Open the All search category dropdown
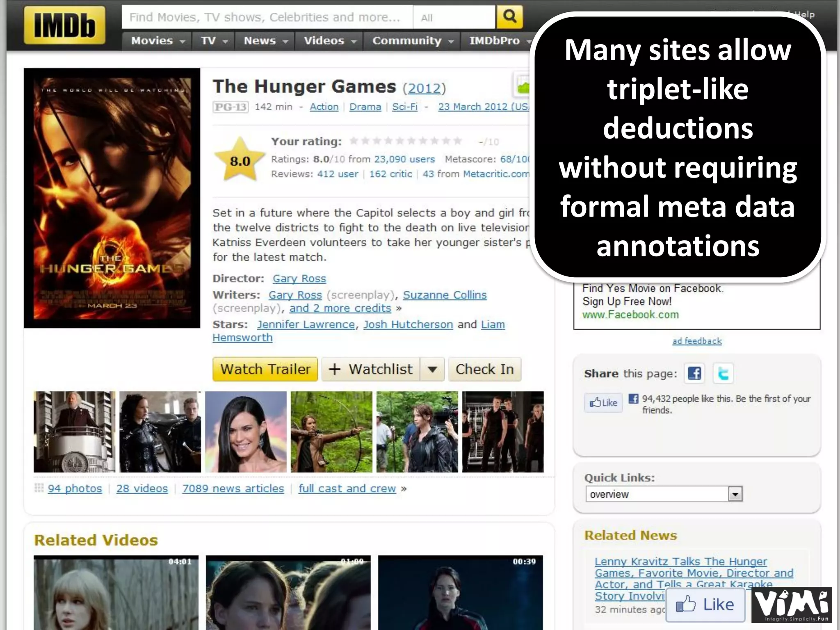Viewport: 840px width, 630px height. pos(454,17)
